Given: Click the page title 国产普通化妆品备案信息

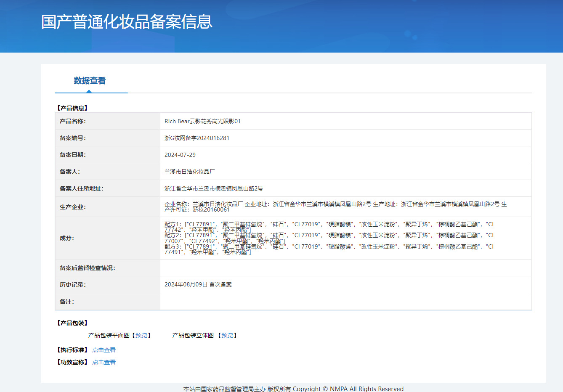Looking at the screenshot, I should click(127, 22).
